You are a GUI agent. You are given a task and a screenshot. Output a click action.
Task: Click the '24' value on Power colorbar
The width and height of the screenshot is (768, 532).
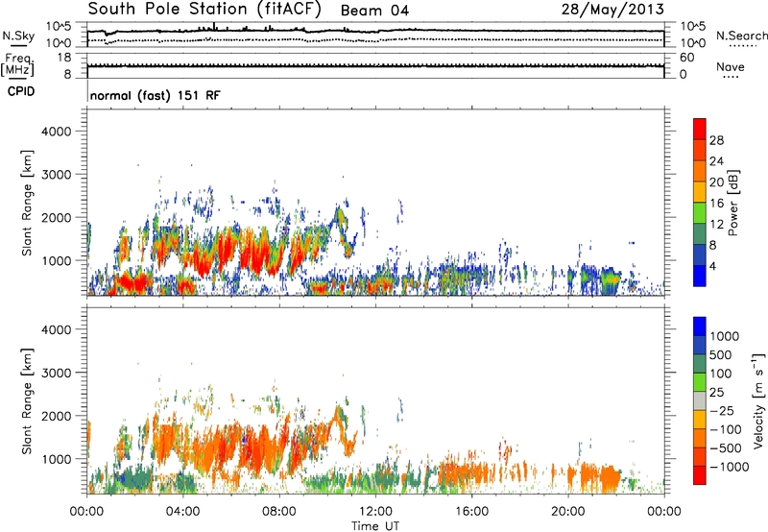coord(716,161)
